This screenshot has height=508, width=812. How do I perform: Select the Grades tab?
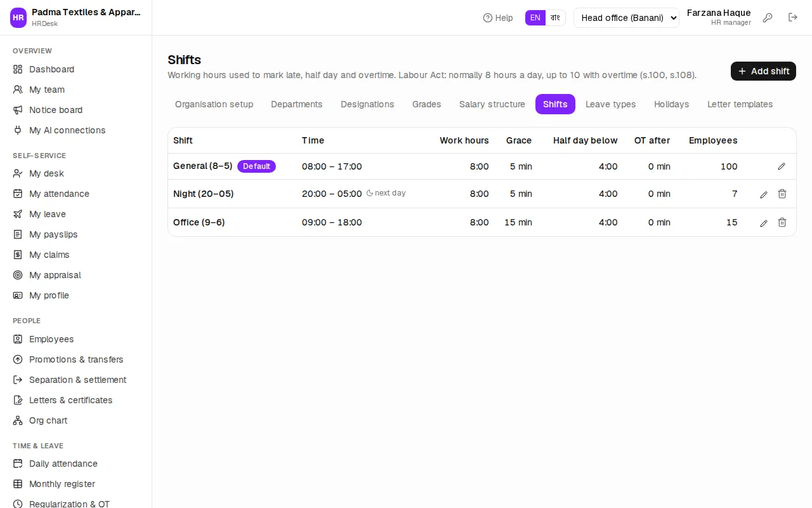(426, 104)
